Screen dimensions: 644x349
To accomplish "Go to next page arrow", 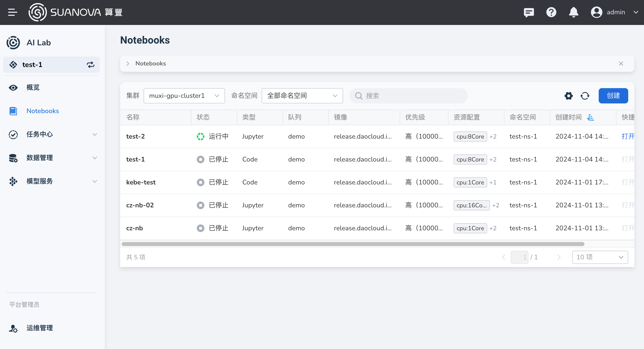I will click(559, 257).
